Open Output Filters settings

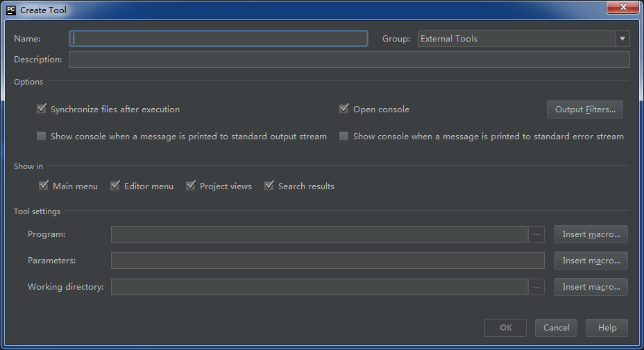point(585,110)
